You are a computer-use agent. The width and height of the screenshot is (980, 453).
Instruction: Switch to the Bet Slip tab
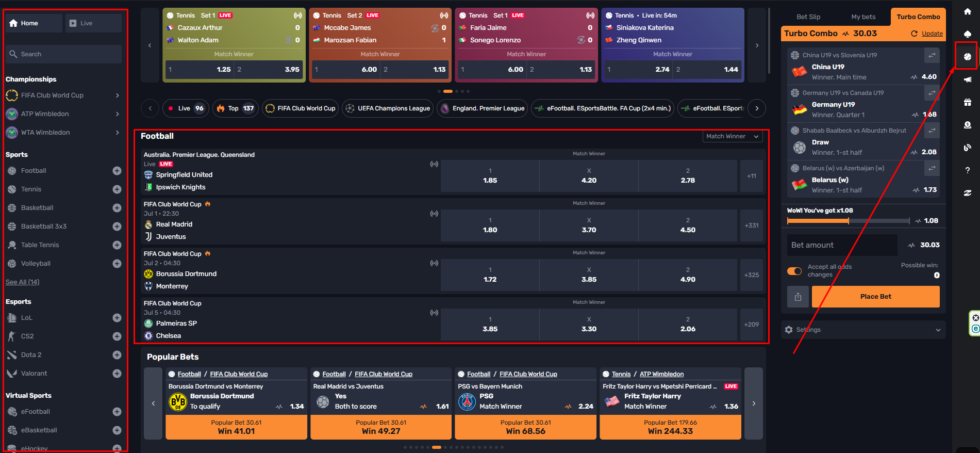(808, 17)
